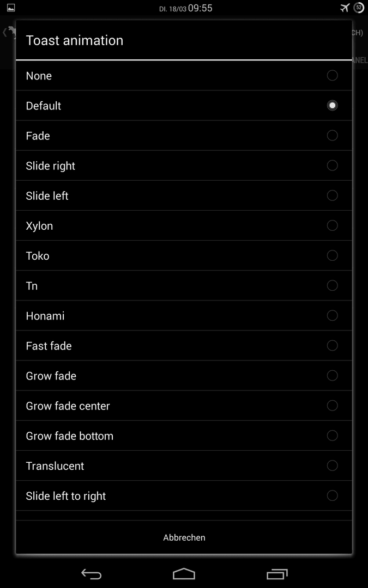Image resolution: width=368 pixels, height=588 pixels.
Task: Tap the battery circle status icon
Action: tap(359, 8)
